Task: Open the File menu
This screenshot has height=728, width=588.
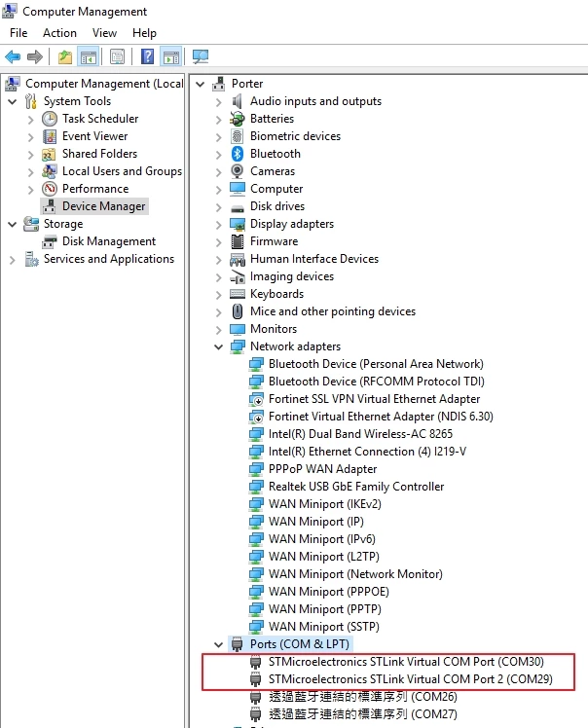Action: click(x=18, y=33)
